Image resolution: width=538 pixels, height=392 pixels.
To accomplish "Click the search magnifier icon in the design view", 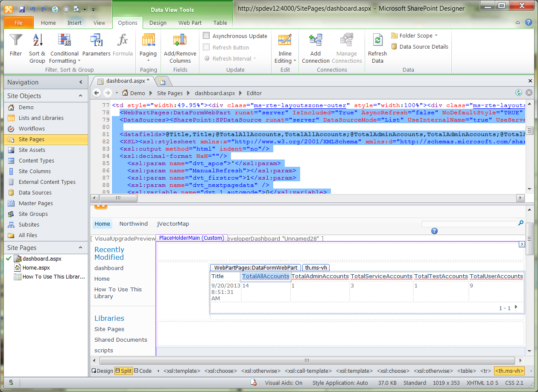I will coord(520,223).
